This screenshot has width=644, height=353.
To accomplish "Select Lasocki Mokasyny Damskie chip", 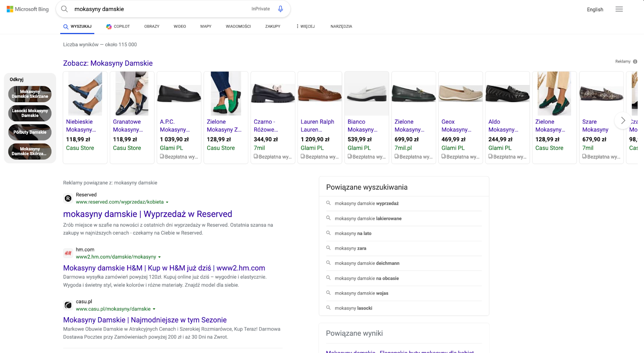I will click(30, 113).
